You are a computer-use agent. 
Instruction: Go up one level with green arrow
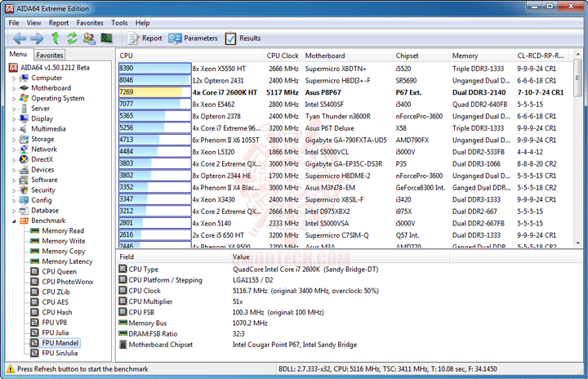(56, 38)
